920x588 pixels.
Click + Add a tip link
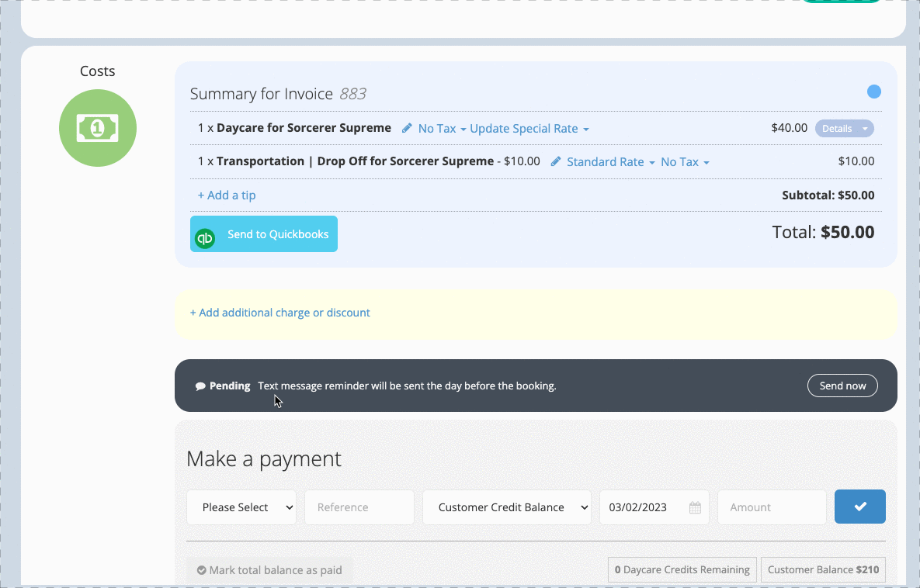tap(227, 195)
